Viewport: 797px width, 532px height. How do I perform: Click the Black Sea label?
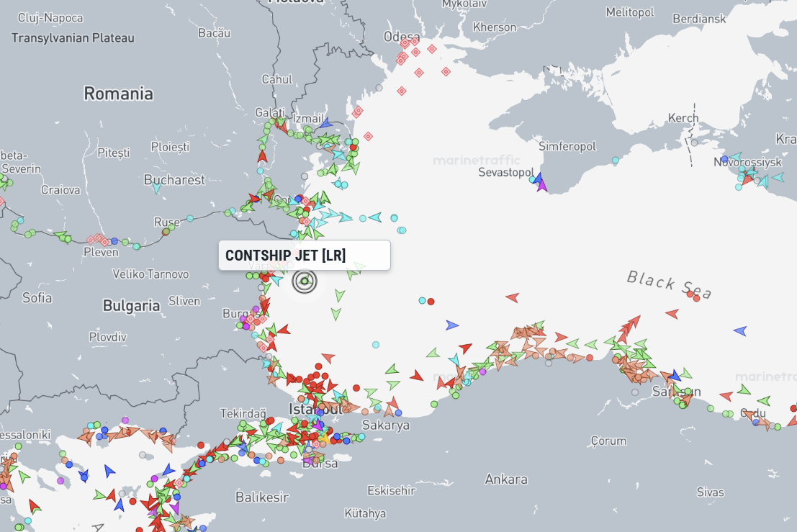tap(669, 284)
